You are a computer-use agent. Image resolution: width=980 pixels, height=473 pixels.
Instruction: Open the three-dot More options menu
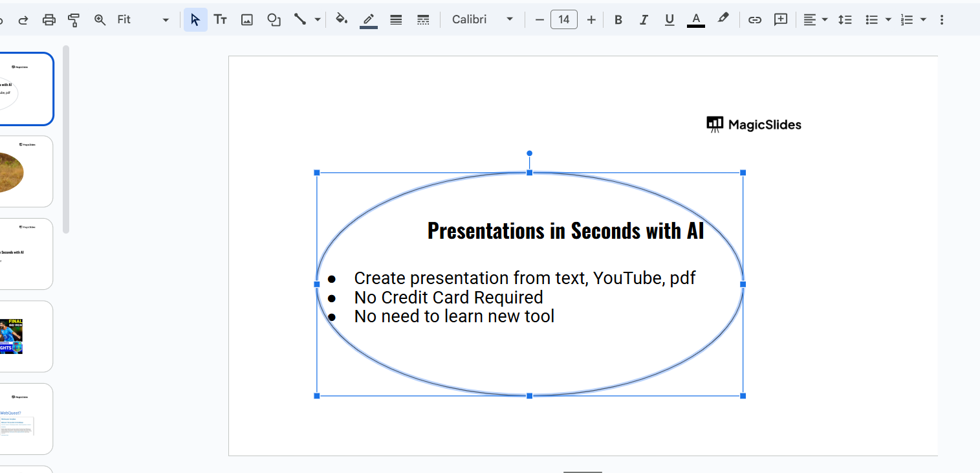(941, 20)
